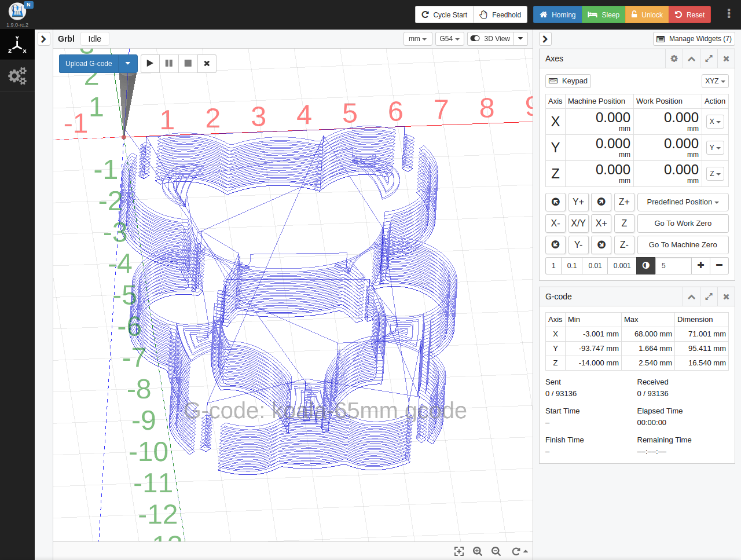
Task: Expand the Axes widget to fullscreen
Action: 709,58
